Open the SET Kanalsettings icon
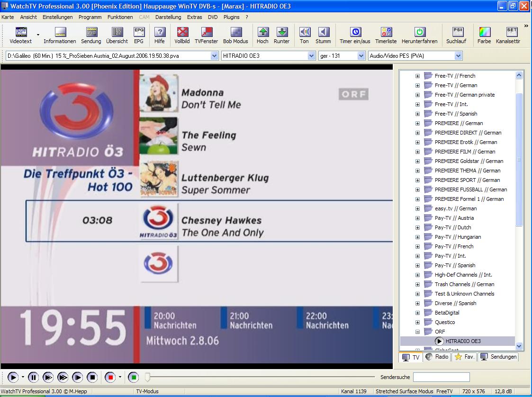The height and width of the screenshot is (397, 532). (508, 35)
